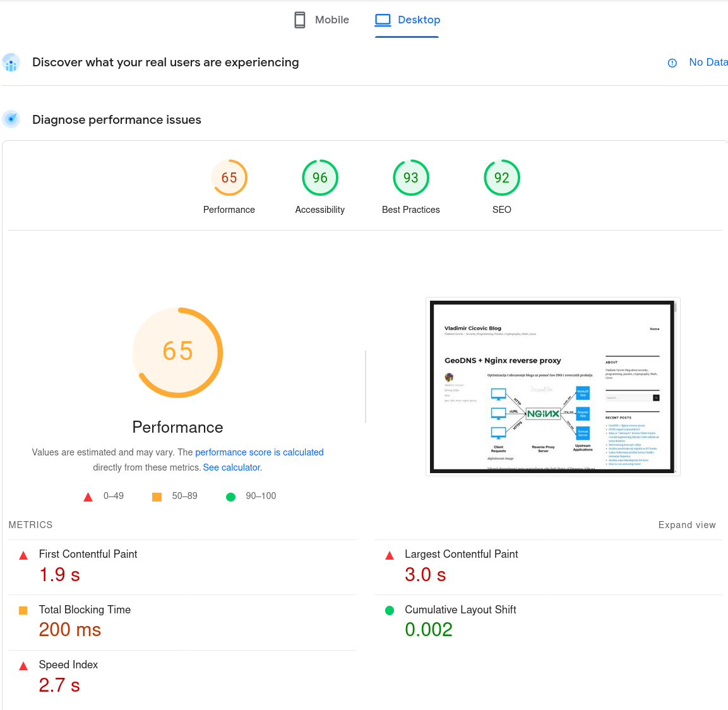Open the 'performance score is calculated' link
728x710 pixels.
click(x=260, y=452)
